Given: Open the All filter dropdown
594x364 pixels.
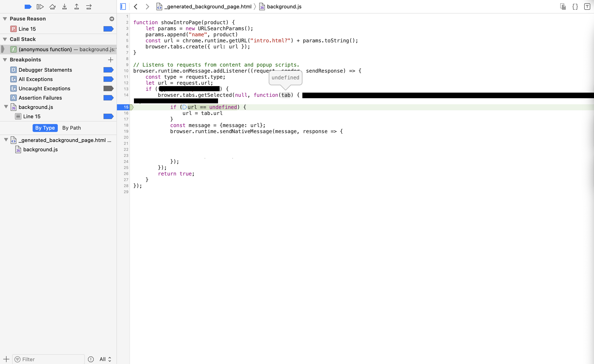Looking at the screenshot, I should pyautogui.click(x=105, y=359).
